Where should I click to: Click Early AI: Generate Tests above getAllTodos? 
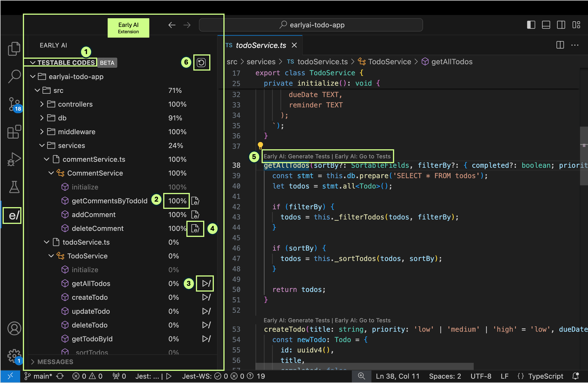click(x=296, y=156)
